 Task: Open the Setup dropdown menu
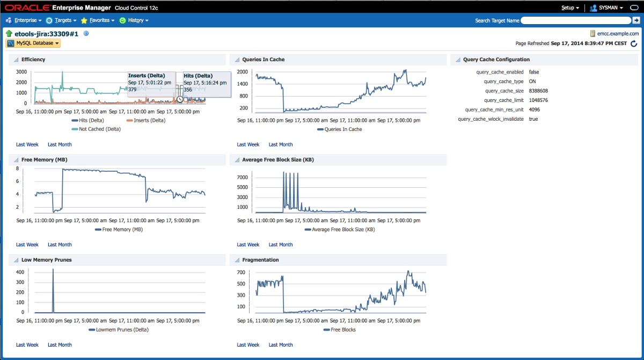pyautogui.click(x=570, y=8)
